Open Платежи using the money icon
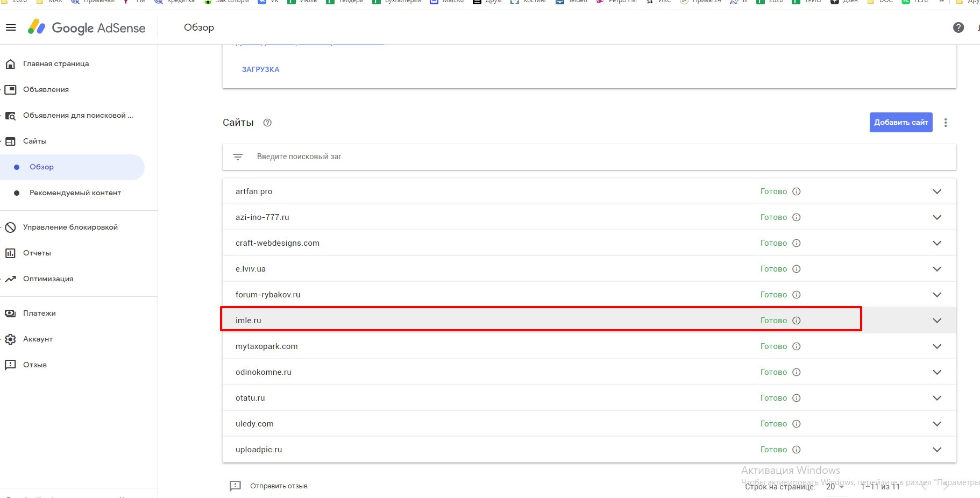980x498 pixels. [10, 314]
